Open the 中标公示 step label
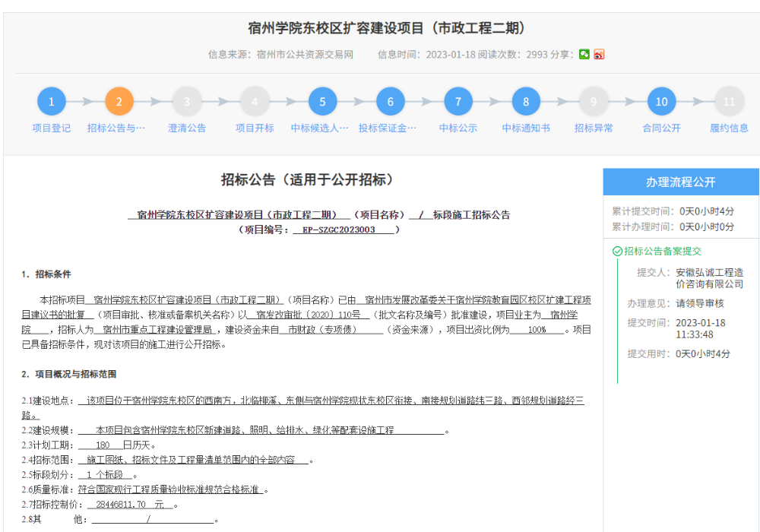The width and height of the screenshot is (760, 532). [458, 128]
